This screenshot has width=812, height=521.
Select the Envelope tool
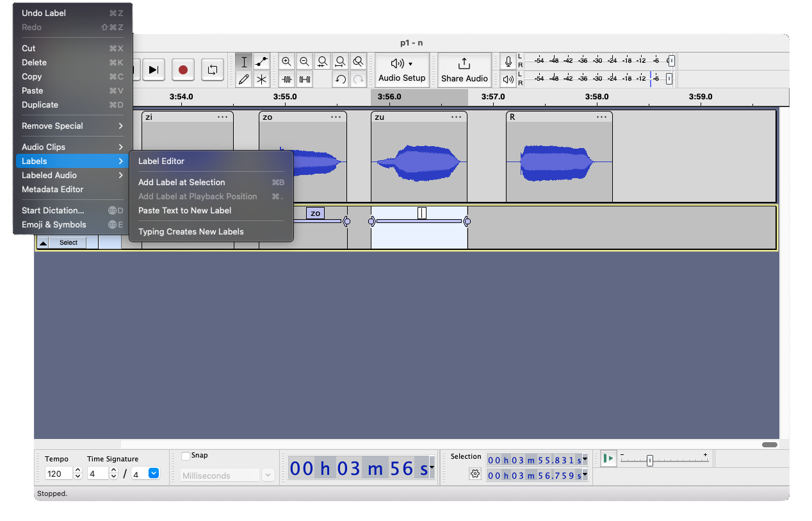tap(261, 62)
